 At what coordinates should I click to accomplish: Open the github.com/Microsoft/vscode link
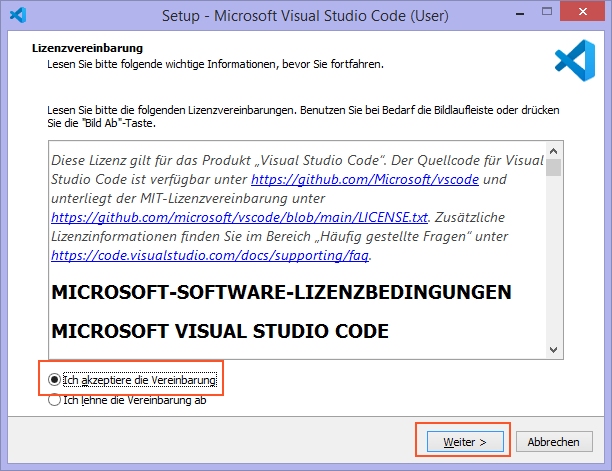tap(365, 179)
